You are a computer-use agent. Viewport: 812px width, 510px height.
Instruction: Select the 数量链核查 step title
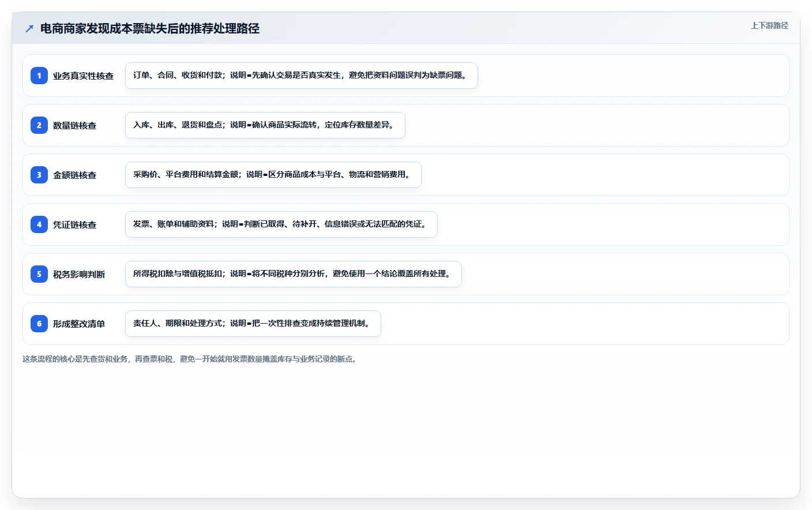click(74, 125)
